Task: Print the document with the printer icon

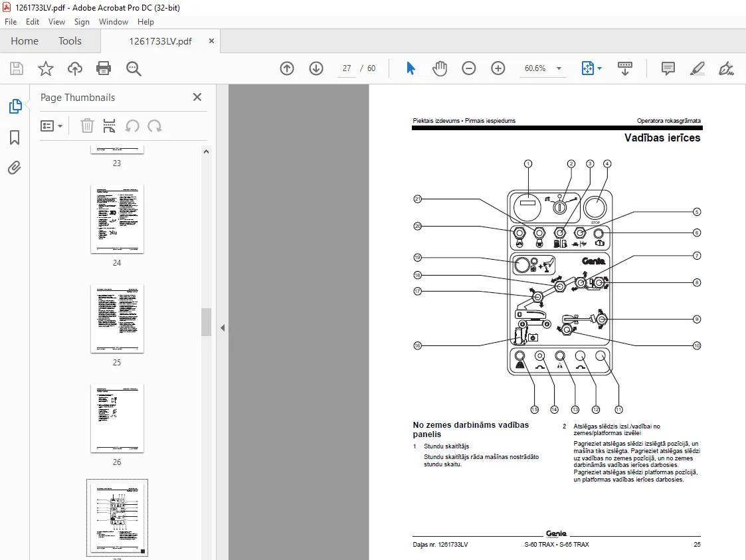Action: (x=104, y=68)
